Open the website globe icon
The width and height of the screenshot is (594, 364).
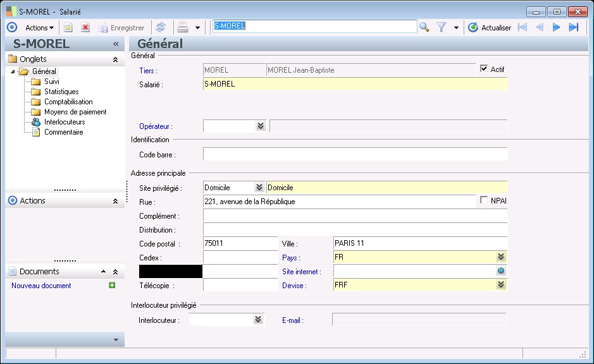point(501,271)
